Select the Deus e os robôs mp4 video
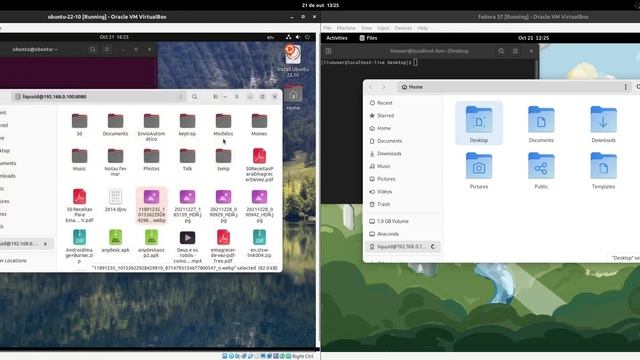 tap(187, 246)
